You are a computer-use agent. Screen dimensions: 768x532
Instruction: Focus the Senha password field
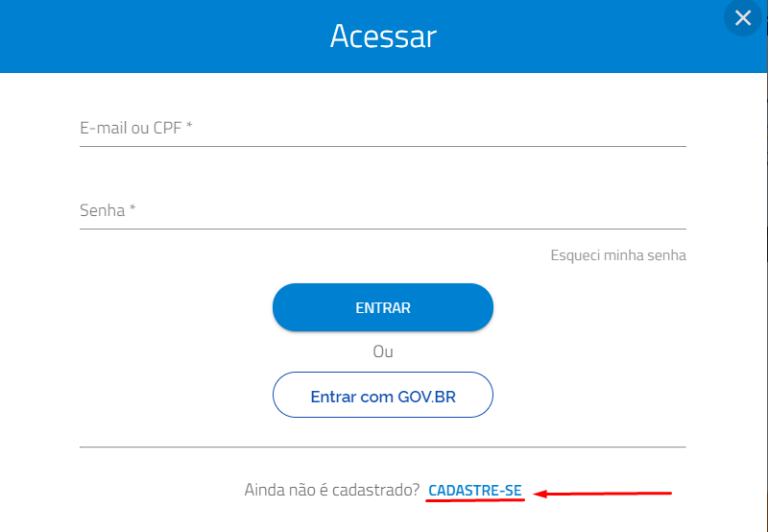tap(382, 210)
